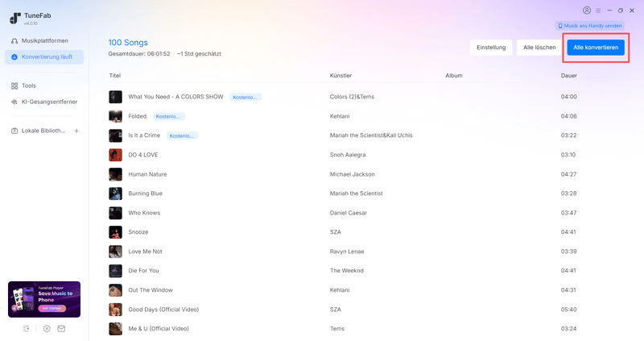The width and height of the screenshot is (644, 341).
Task: Click duration 05:40 of Good Days
Action: coord(569,310)
